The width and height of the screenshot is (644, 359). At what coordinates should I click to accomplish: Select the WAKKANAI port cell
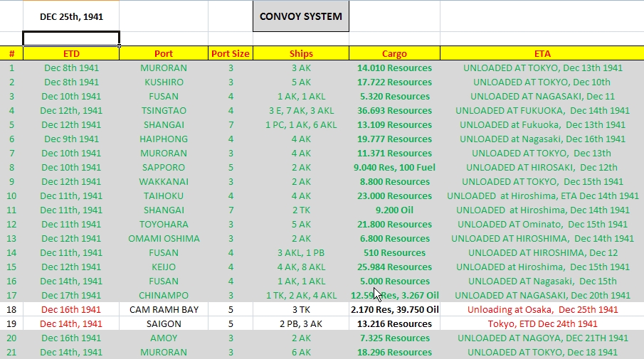(164, 181)
